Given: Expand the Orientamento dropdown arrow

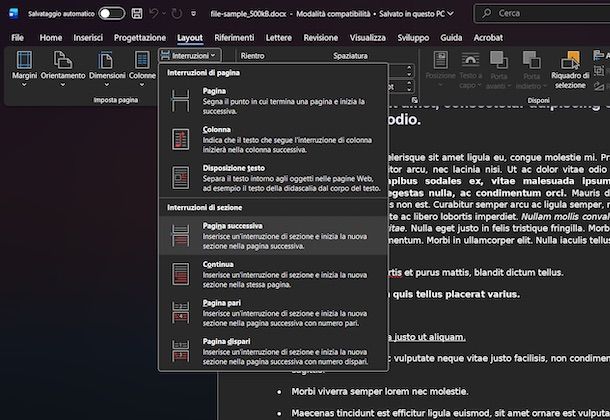Looking at the screenshot, I should tap(63, 85).
